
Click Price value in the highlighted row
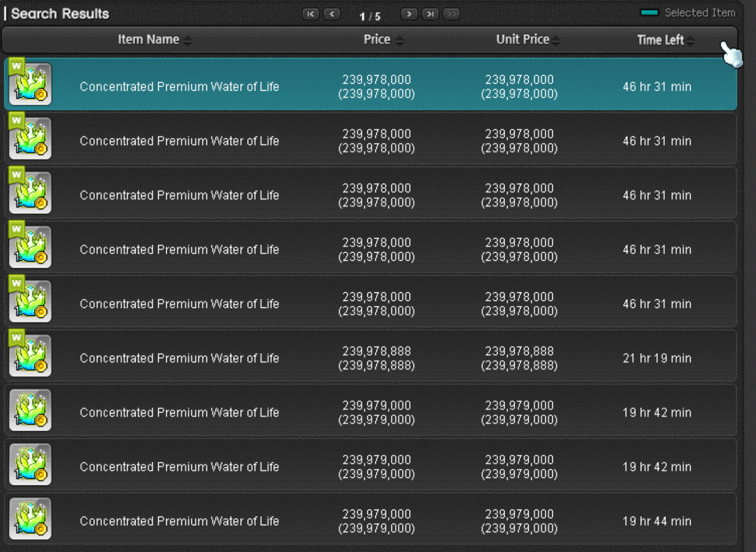(x=376, y=86)
